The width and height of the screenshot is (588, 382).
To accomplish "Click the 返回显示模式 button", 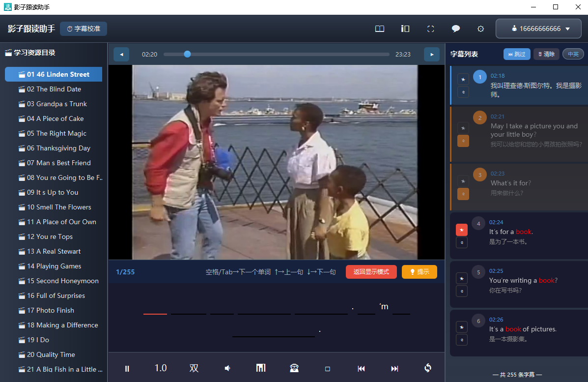I will (x=371, y=272).
